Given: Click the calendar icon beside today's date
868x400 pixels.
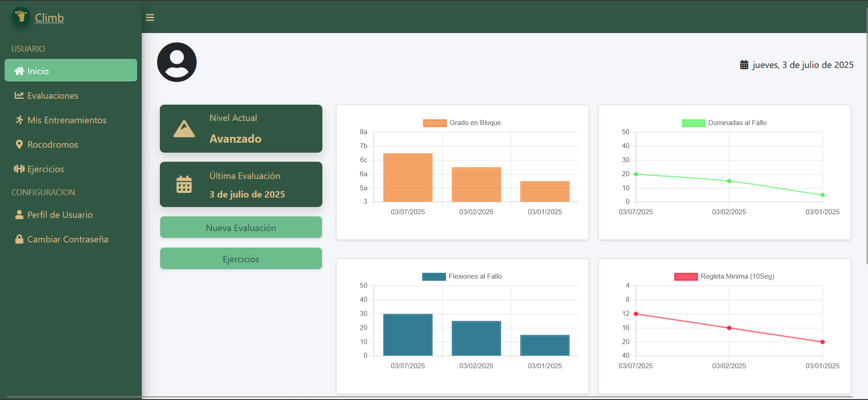Looking at the screenshot, I should pos(744,65).
